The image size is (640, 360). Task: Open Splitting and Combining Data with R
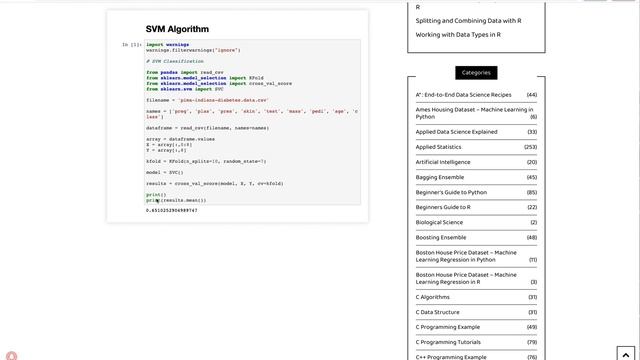[468, 21]
